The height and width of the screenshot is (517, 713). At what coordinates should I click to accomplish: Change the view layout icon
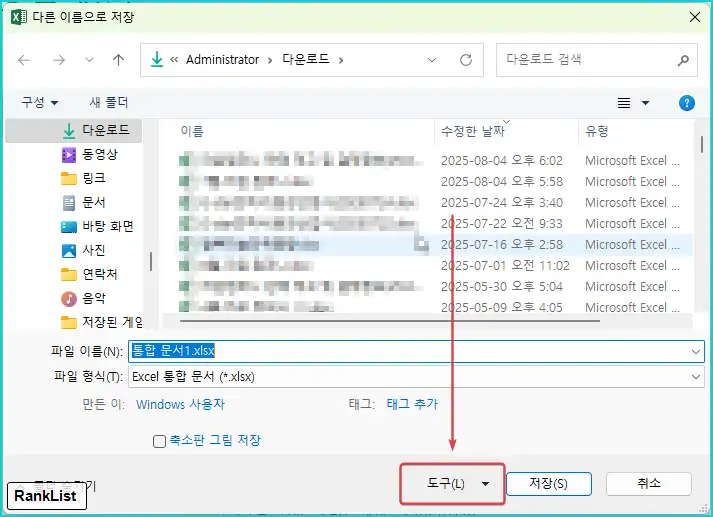tap(625, 103)
